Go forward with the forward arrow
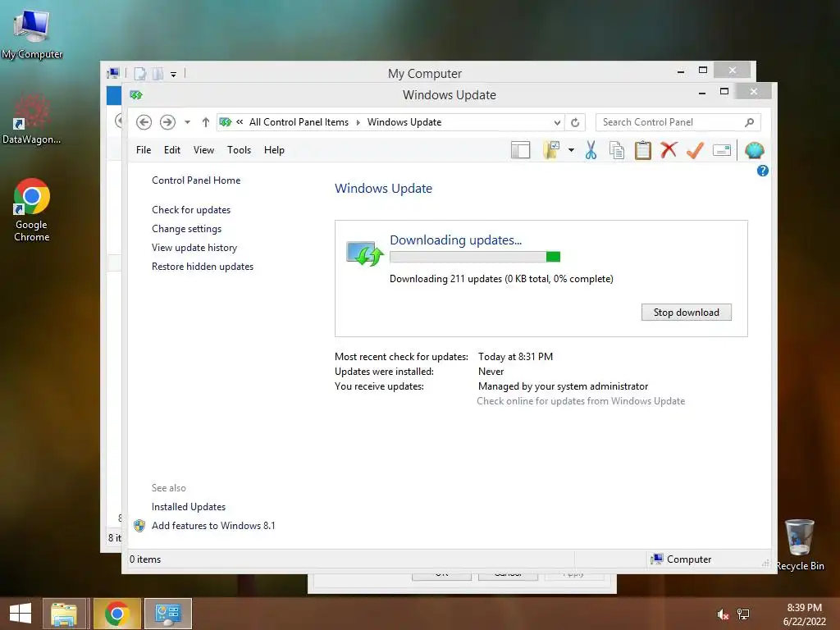840x630 pixels. pyautogui.click(x=167, y=122)
